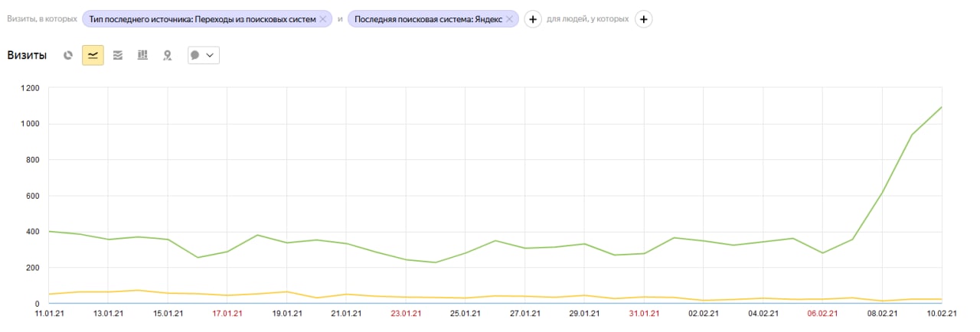Click the '10.02.21' axis date label
This screenshot has width=980, height=332.
click(942, 313)
